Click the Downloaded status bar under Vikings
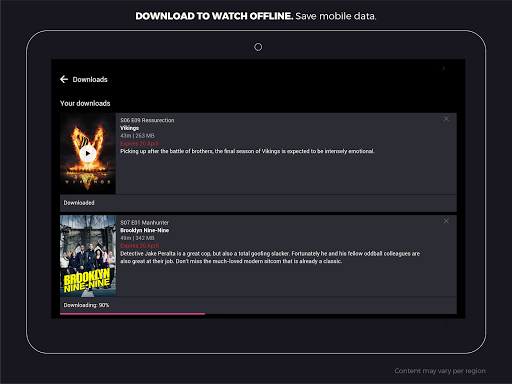The height and width of the screenshot is (384, 512). [258, 203]
